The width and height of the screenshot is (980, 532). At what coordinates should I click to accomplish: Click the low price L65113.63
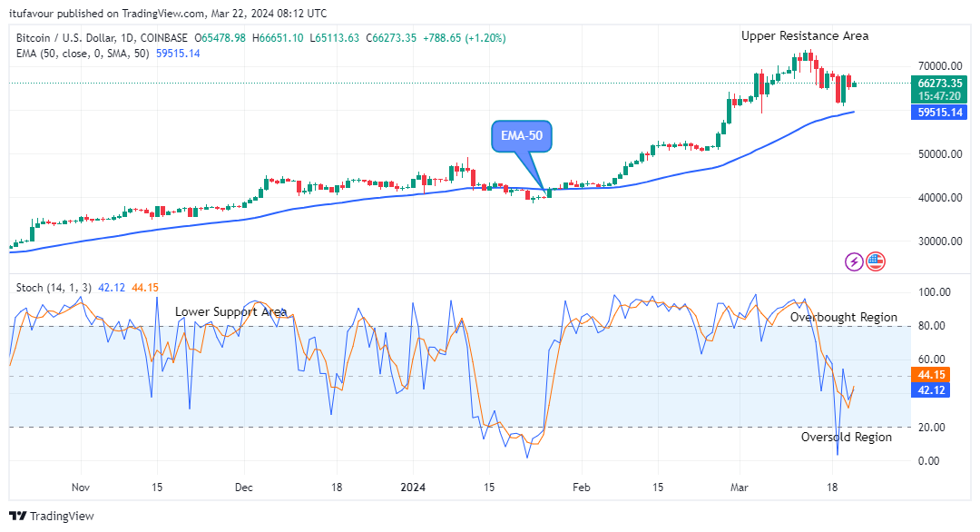click(x=334, y=38)
